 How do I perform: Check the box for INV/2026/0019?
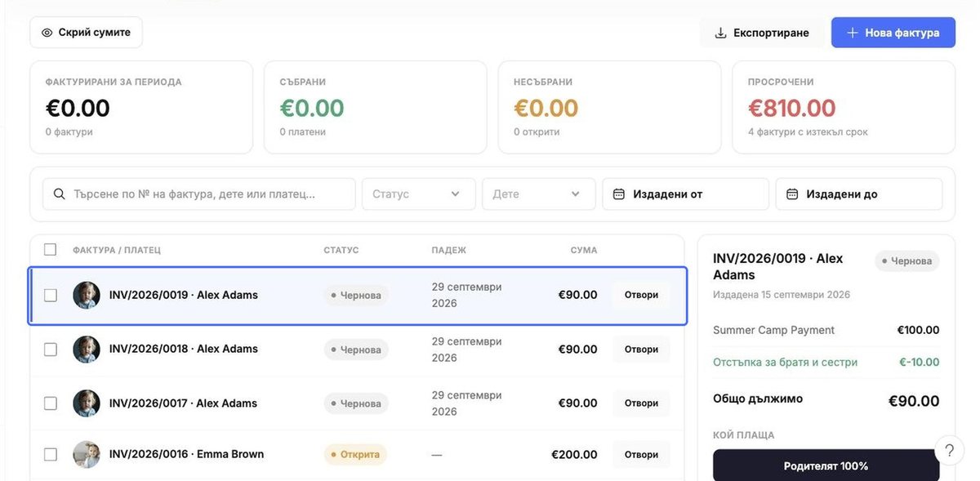(x=51, y=295)
